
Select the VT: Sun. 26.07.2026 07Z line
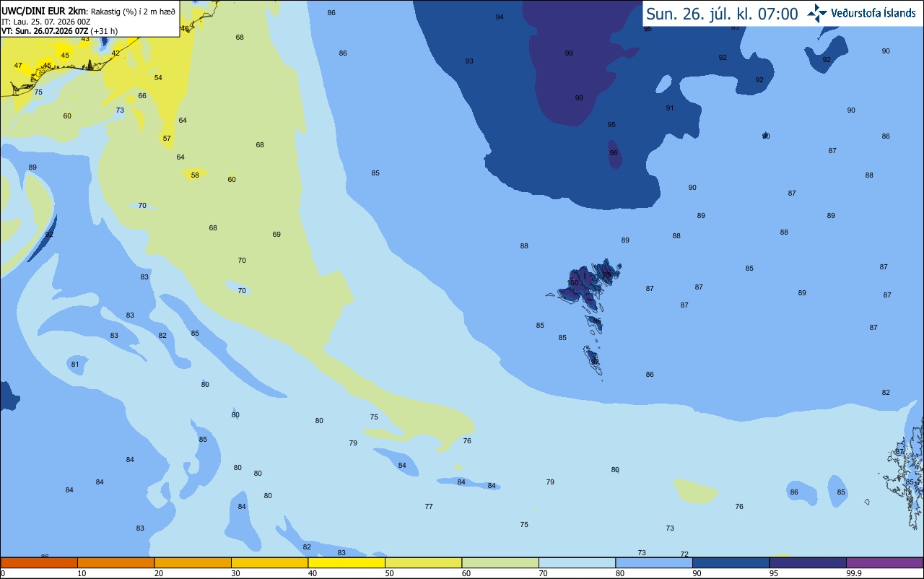(x=55, y=31)
